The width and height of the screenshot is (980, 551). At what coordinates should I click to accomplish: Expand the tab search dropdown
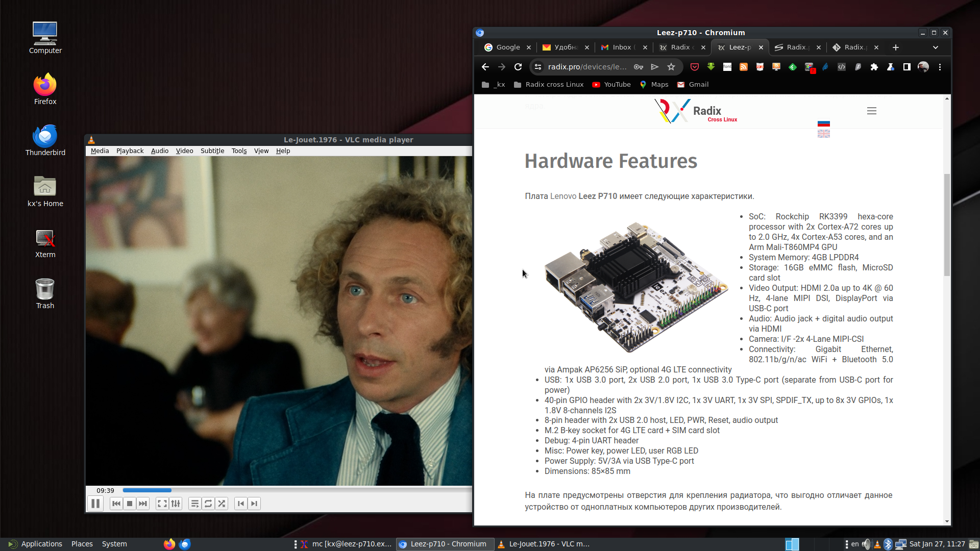(936, 47)
